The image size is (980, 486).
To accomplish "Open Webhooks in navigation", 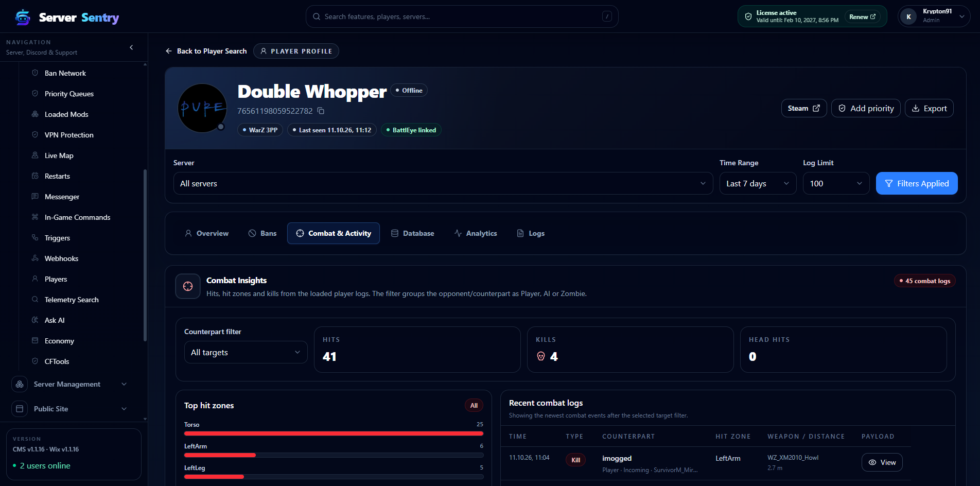I will click(x=61, y=258).
